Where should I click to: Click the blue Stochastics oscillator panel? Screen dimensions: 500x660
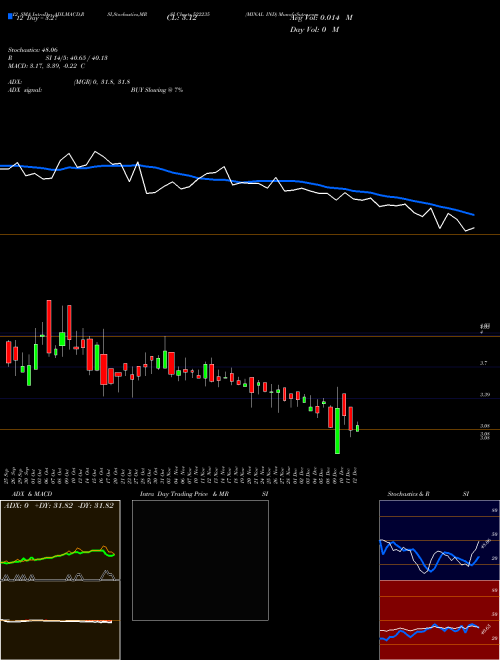[x=439, y=540]
